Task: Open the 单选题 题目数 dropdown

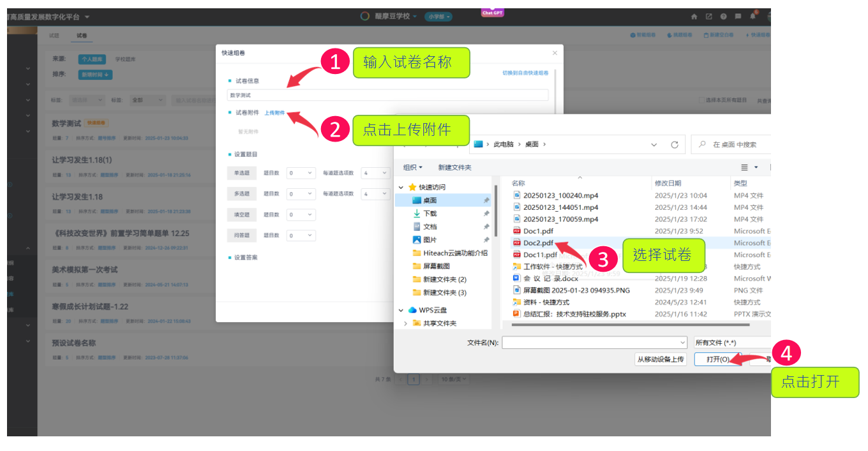Action: point(301,173)
